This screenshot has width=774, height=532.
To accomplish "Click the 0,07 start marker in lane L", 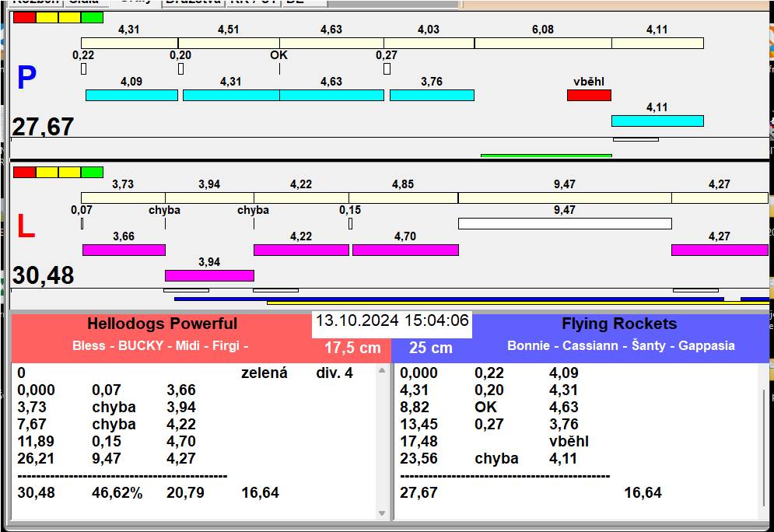I will click(82, 223).
